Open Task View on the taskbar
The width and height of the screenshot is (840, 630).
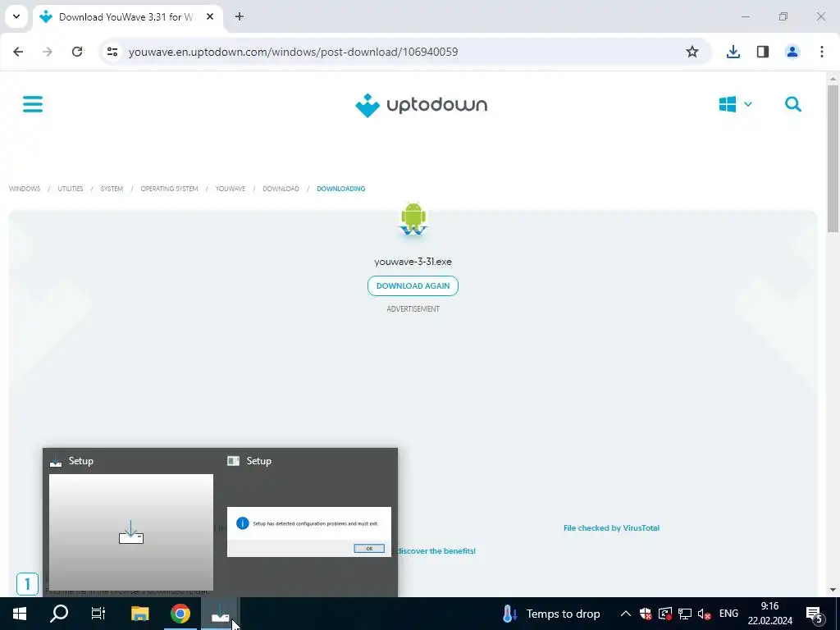pyautogui.click(x=98, y=614)
